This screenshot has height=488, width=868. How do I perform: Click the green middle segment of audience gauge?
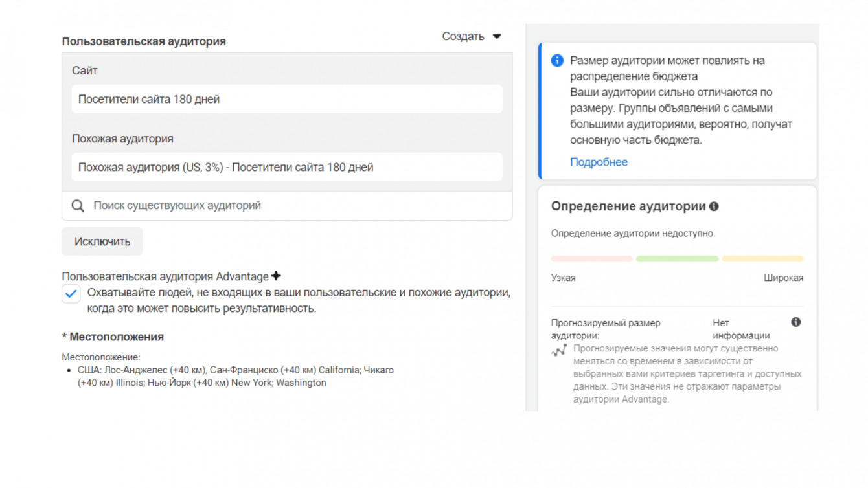click(677, 259)
